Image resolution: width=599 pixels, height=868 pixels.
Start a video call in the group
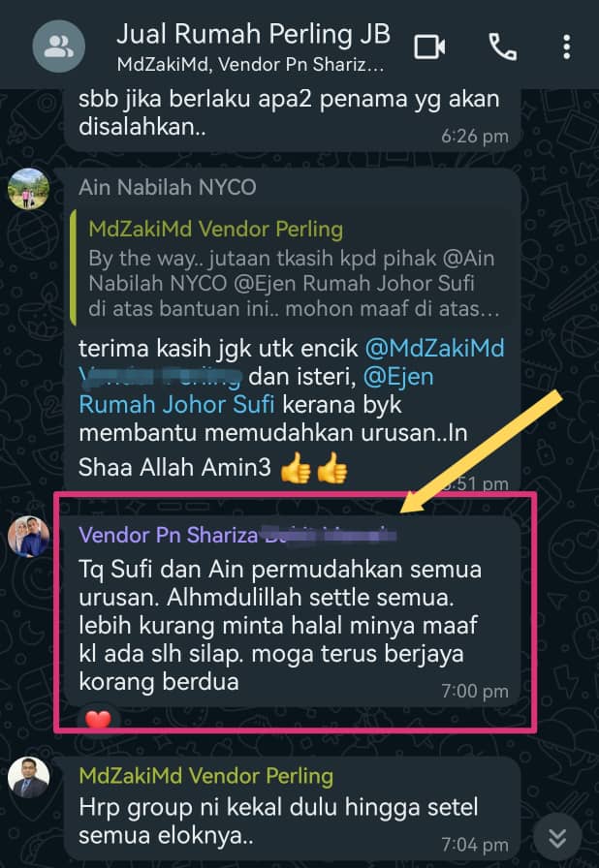(x=429, y=47)
